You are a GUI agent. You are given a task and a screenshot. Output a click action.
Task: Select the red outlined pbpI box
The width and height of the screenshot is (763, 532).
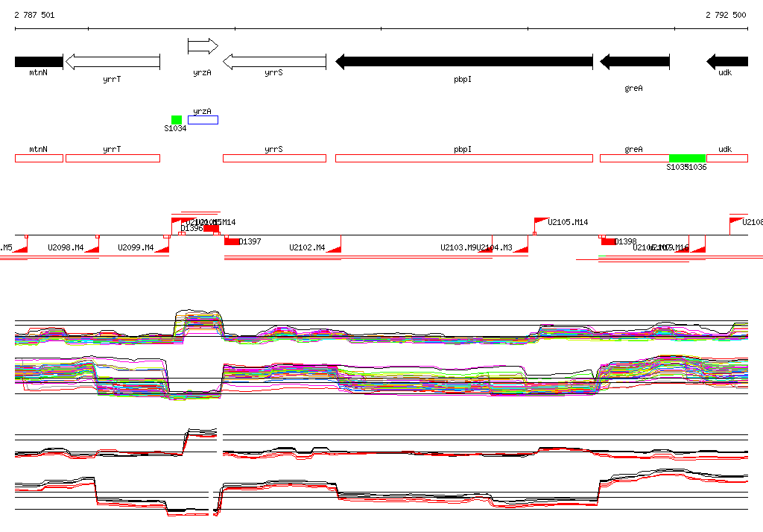[x=464, y=158]
